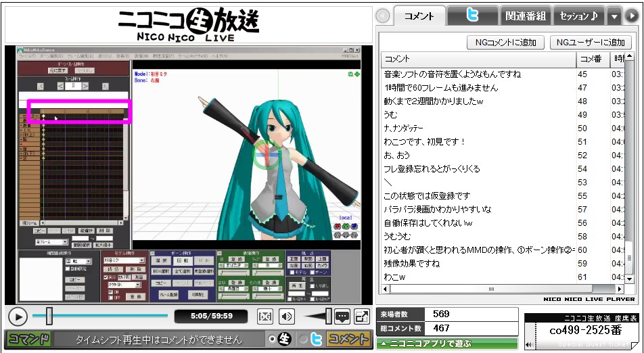Open the 回転 interpolation dropdown
The width and height of the screenshot is (644, 353).
[x=89, y=261]
